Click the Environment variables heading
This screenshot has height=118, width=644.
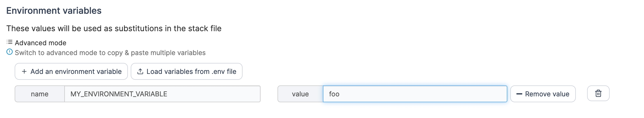pos(54,11)
